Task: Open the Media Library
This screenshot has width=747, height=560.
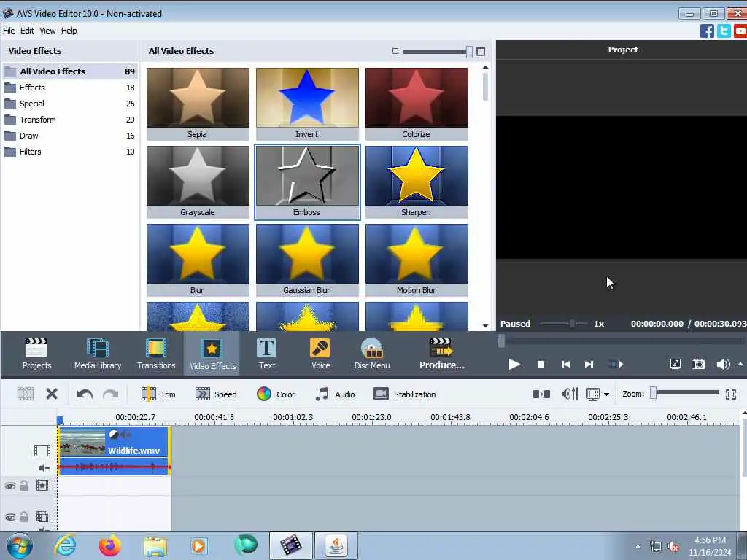Action: (x=98, y=354)
